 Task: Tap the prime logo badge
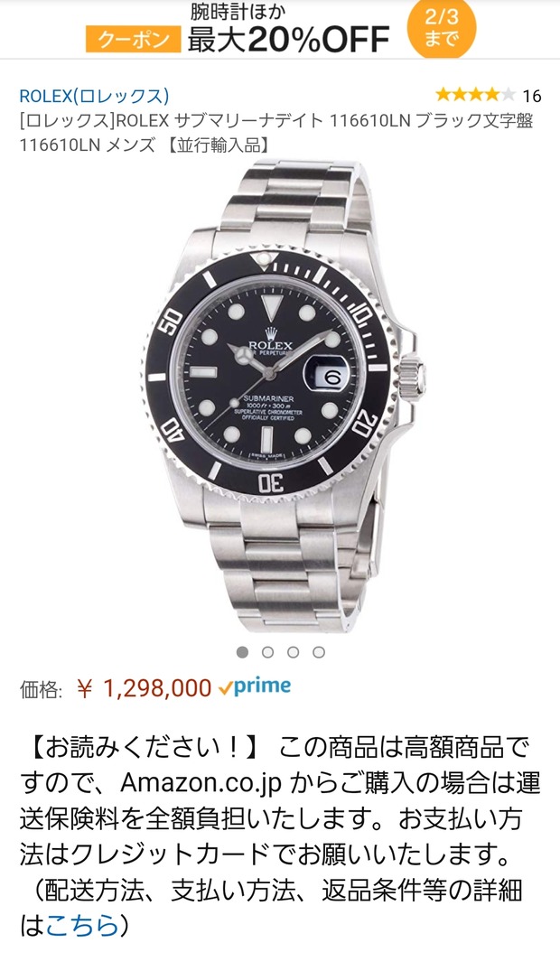point(256,686)
